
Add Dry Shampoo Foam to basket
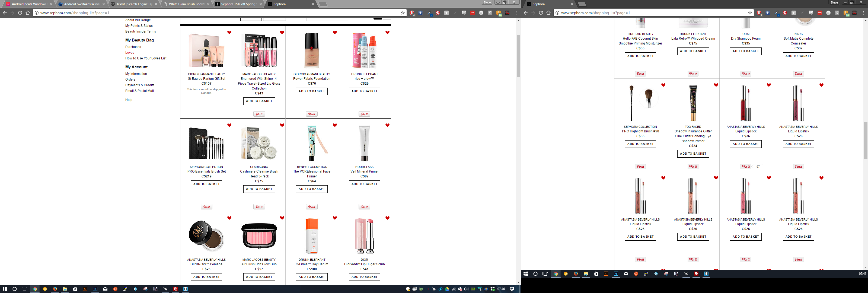(746, 51)
